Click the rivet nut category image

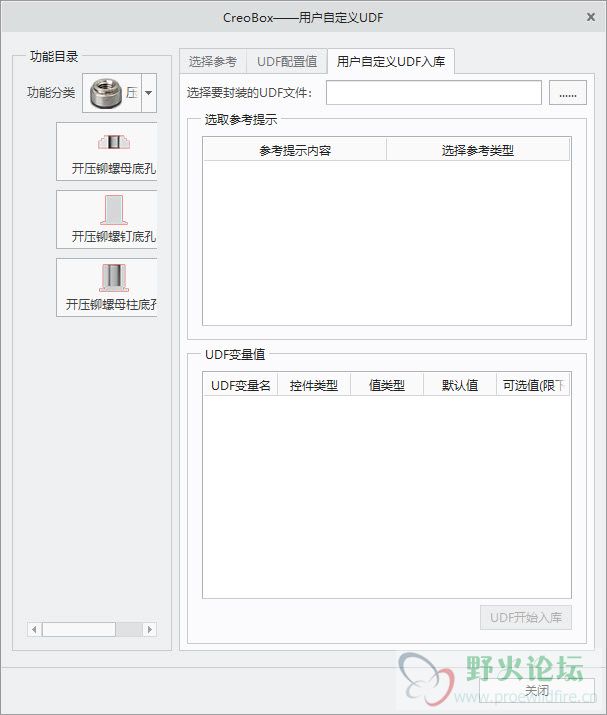coord(106,93)
